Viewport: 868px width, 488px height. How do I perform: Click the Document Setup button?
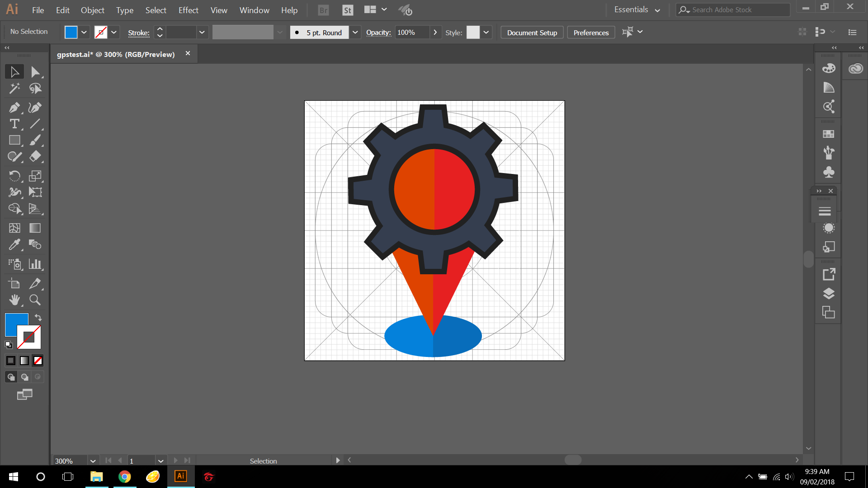point(532,33)
